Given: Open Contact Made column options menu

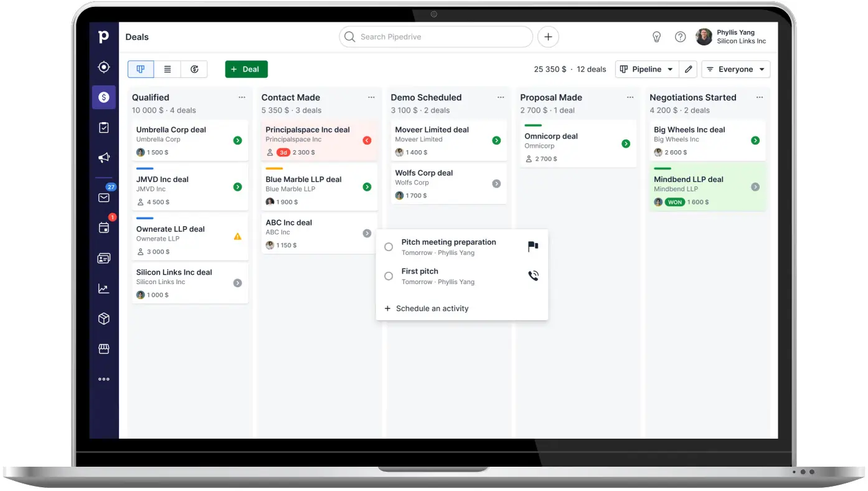Looking at the screenshot, I should (x=371, y=97).
